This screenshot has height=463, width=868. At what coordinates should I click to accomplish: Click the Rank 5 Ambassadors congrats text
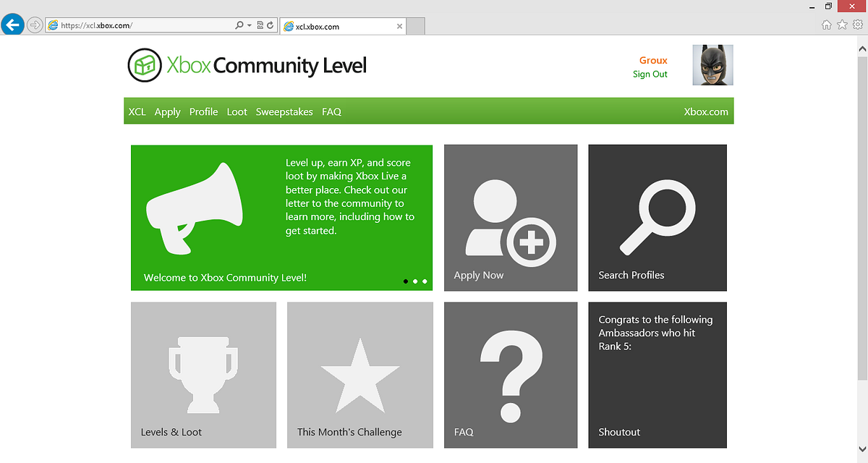655,333
